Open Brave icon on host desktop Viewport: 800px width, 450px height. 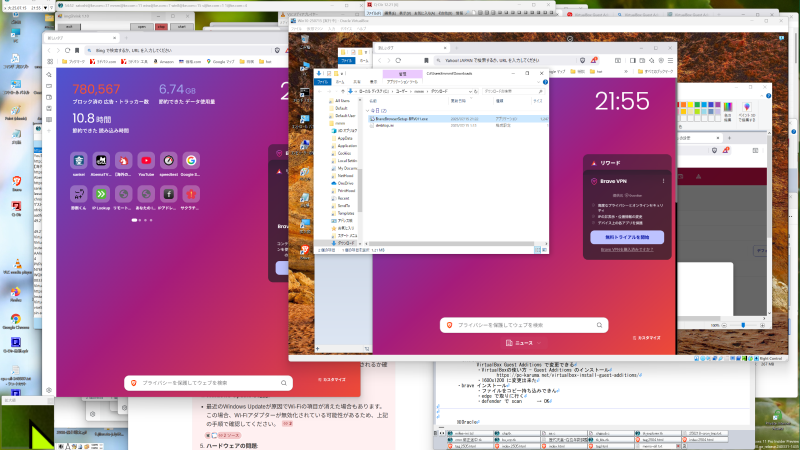pos(16,183)
